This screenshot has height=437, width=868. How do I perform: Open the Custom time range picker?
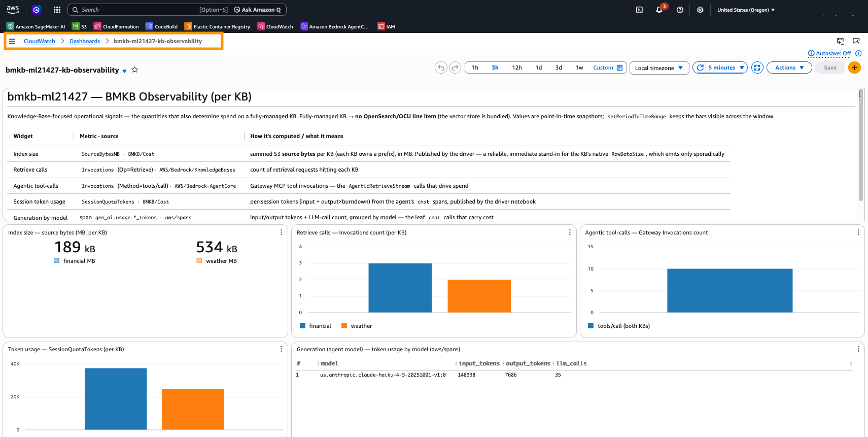click(608, 68)
